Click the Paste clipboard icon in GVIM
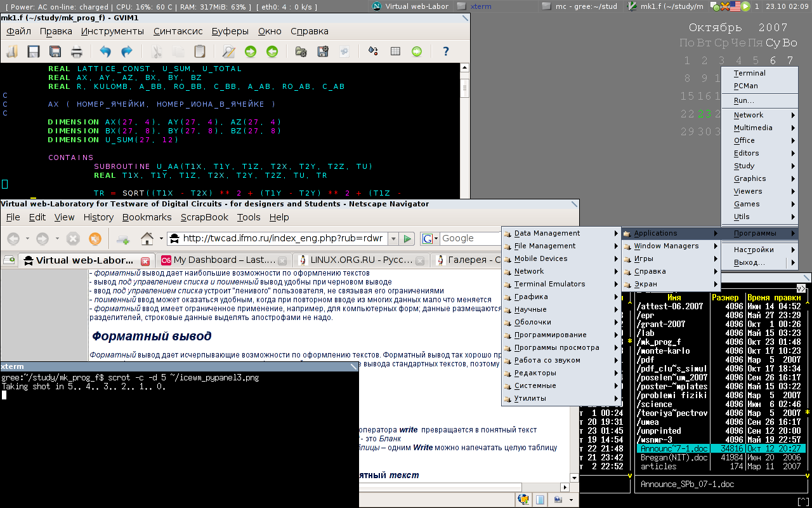 [199, 51]
